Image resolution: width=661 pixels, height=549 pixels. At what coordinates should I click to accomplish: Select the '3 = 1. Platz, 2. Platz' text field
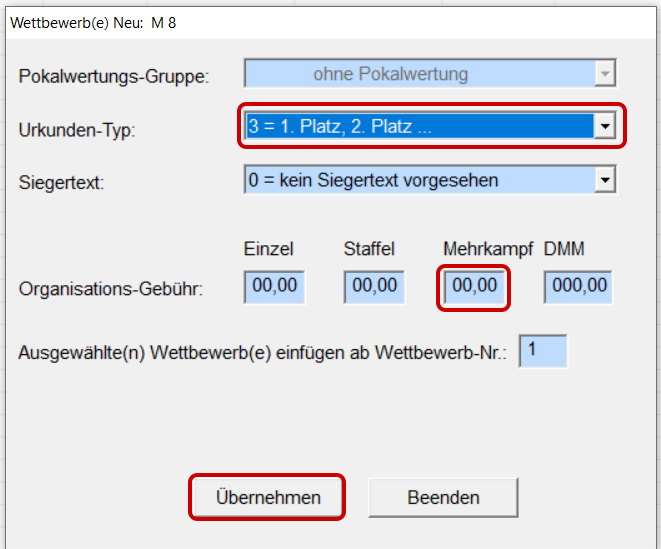[x=418, y=126]
